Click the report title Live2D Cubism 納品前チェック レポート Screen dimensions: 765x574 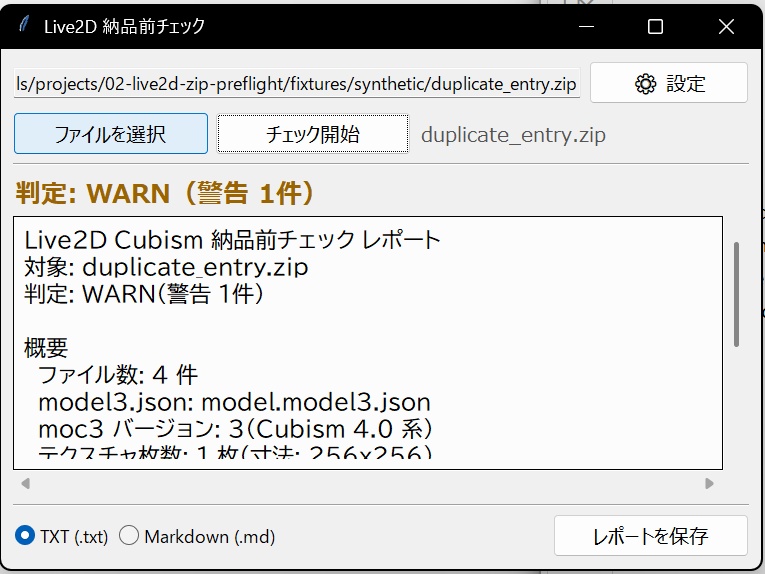click(232, 240)
